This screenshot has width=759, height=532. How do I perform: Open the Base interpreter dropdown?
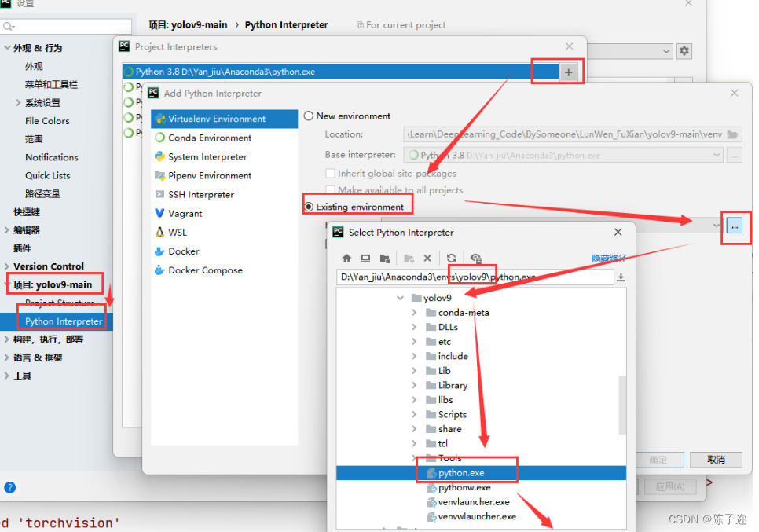tap(717, 156)
